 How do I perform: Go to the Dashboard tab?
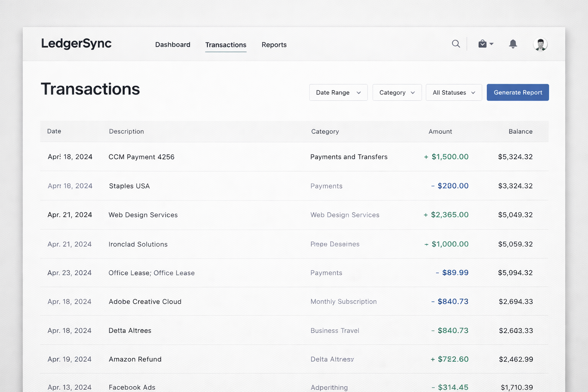point(173,45)
